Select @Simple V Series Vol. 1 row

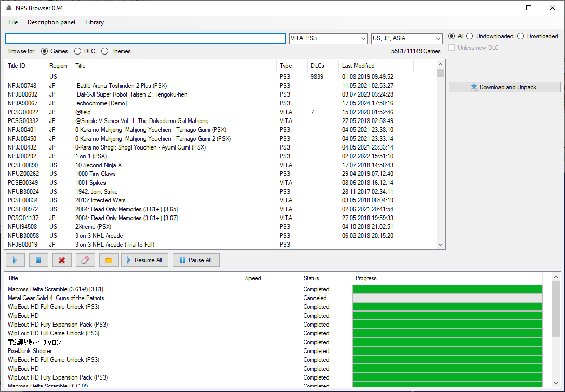point(221,121)
